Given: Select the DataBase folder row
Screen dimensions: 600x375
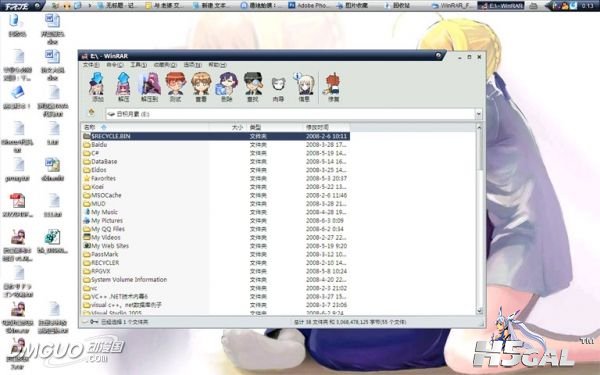Looking at the screenshot, I should [216, 161].
